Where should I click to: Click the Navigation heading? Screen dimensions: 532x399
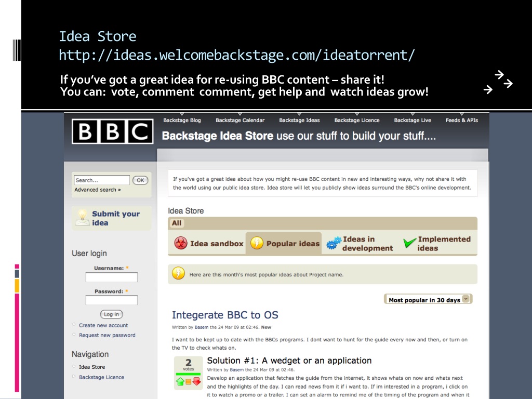pyautogui.click(x=90, y=354)
